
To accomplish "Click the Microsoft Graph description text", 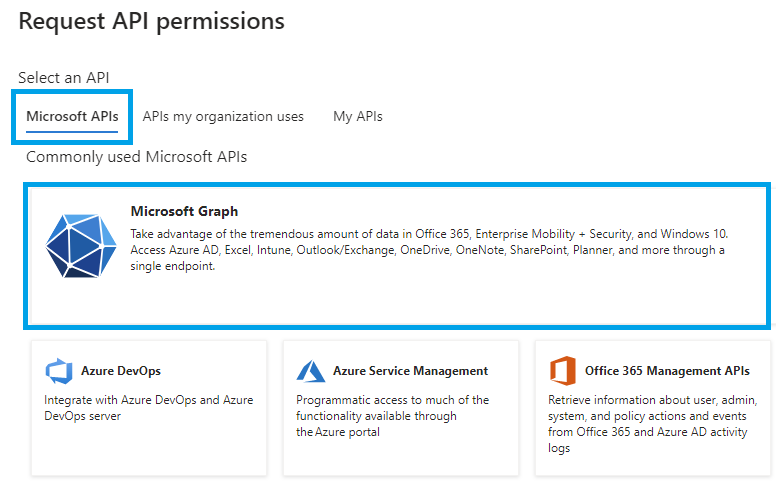I will (429, 250).
